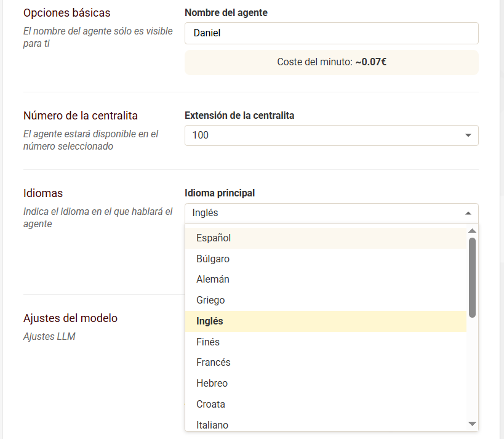This screenshot has width=504, height=439.
Task: Click the scrollbar up arrow
Action: [472, 230]
